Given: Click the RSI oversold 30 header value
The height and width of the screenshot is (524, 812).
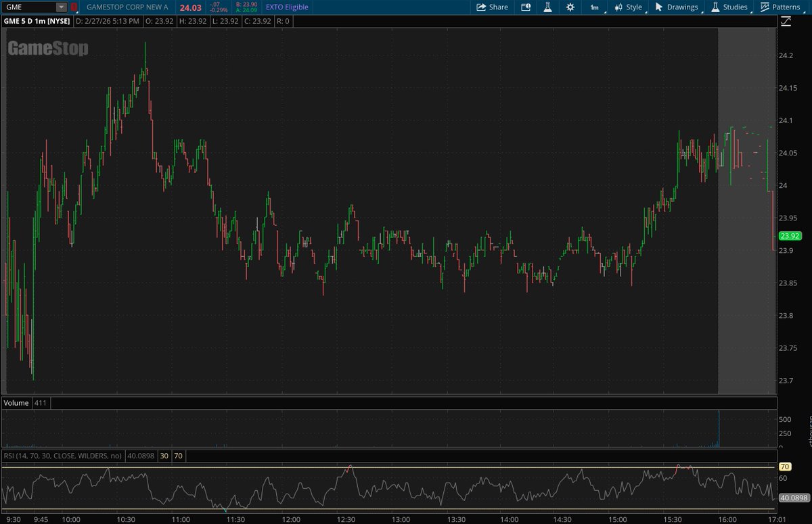Looking at the screenshot, I should click(164, 456).
